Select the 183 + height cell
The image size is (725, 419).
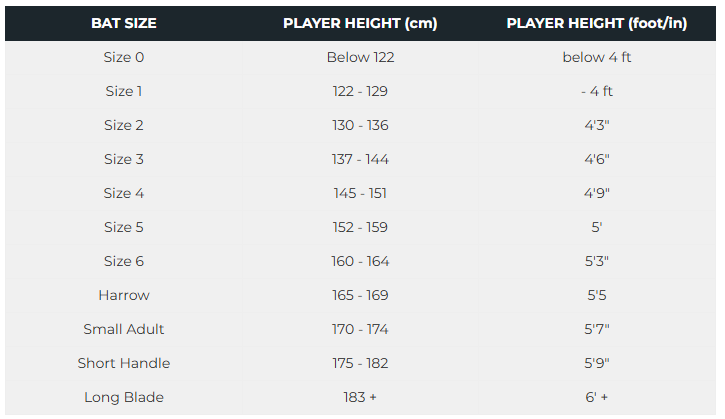pyautogui.click(x=360, y=397)
